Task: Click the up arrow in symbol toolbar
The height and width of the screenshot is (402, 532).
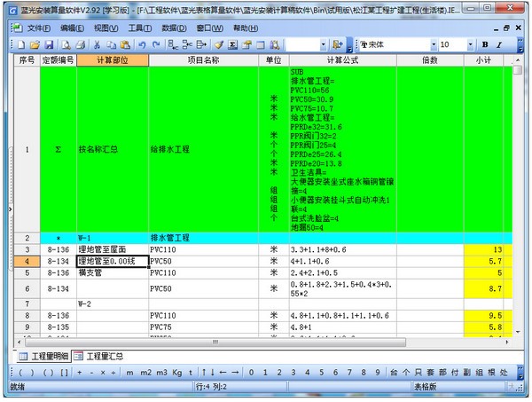Action: coord(204,373)
